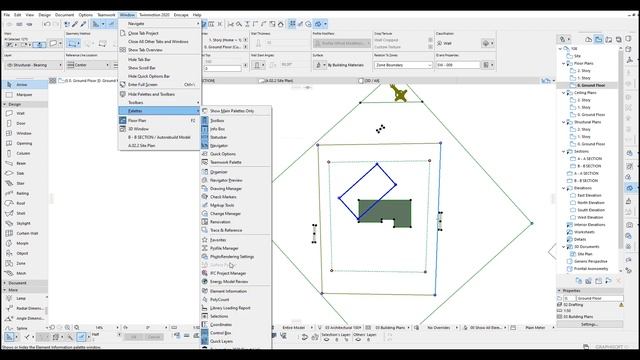640x360 pixels.
Task: Collapse the Elevations tree node
Action: [x=564, y=188]
